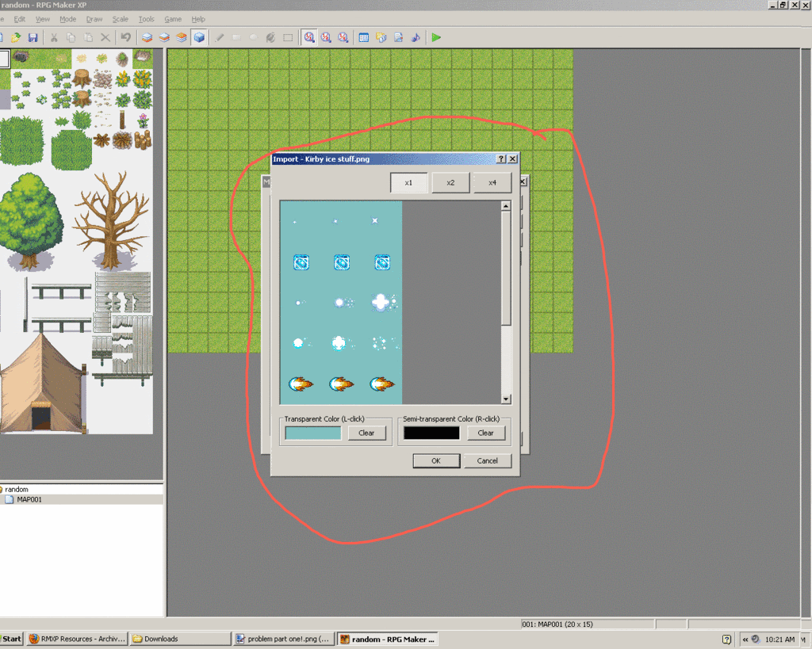Switch import preview to x2 zoom
812x649 pixels.
point(450,183)
